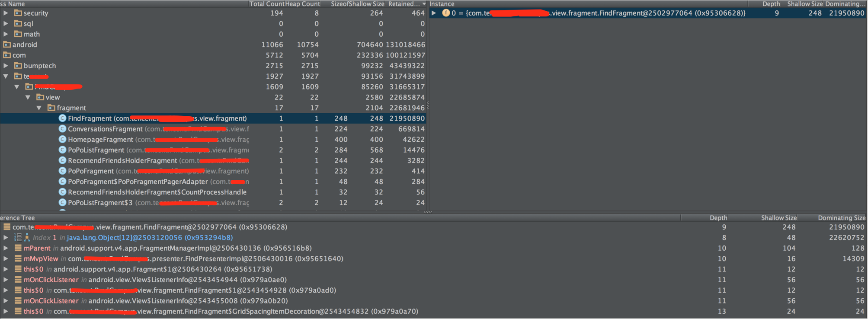Click the view package folder icon
868x319 pixels.
(x=40, y=97)
